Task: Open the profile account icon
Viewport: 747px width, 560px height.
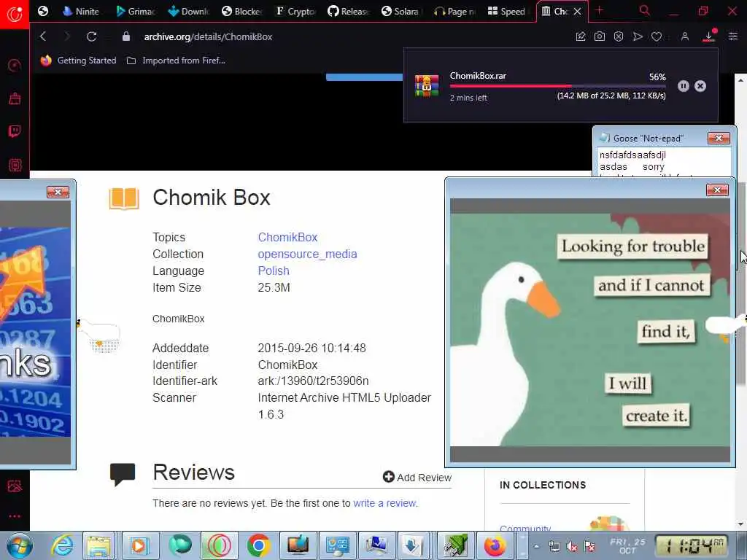Action: 684,36
